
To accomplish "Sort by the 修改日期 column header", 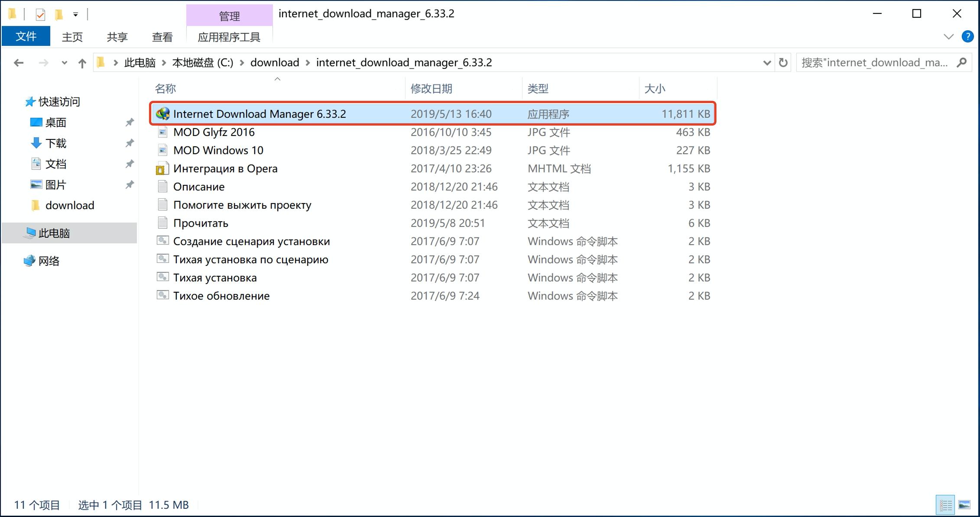I will coord(431,89).
